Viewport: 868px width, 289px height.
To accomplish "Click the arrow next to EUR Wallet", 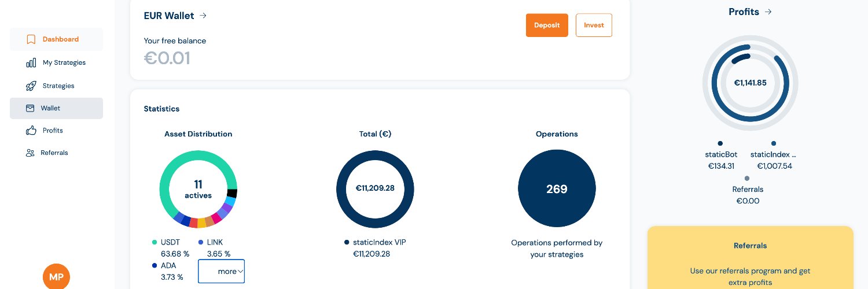I will [x=203, y=16].
